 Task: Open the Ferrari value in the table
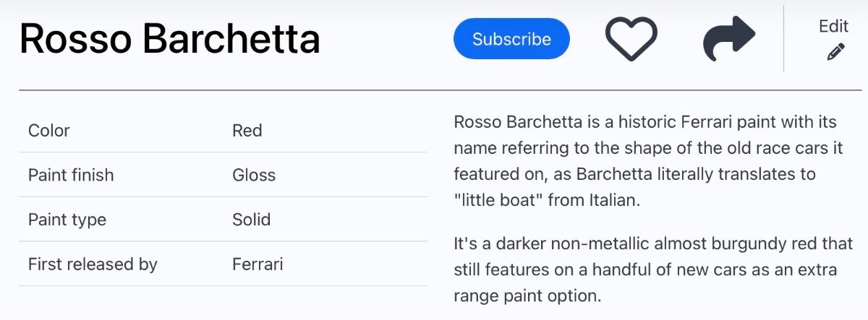[258, 264]
